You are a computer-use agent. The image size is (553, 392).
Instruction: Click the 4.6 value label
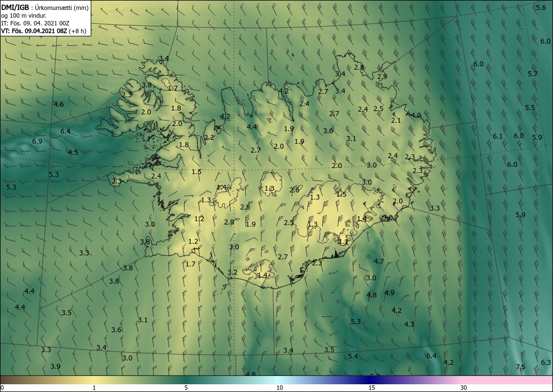(59, 104)
